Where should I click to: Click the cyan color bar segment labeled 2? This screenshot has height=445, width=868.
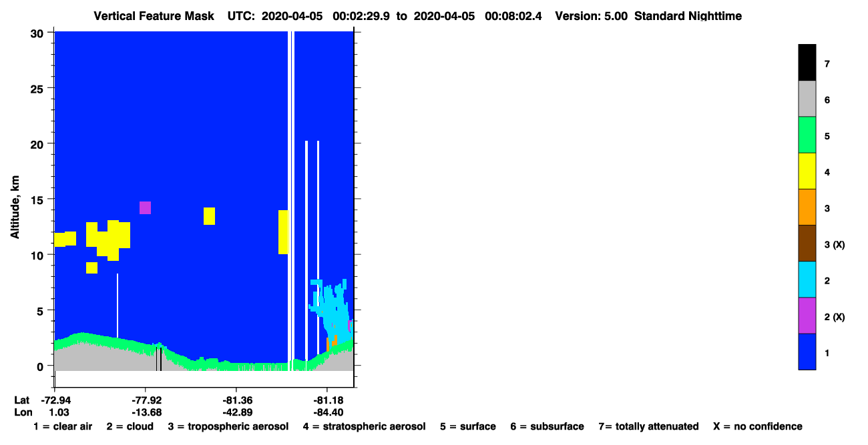(807, 279)
